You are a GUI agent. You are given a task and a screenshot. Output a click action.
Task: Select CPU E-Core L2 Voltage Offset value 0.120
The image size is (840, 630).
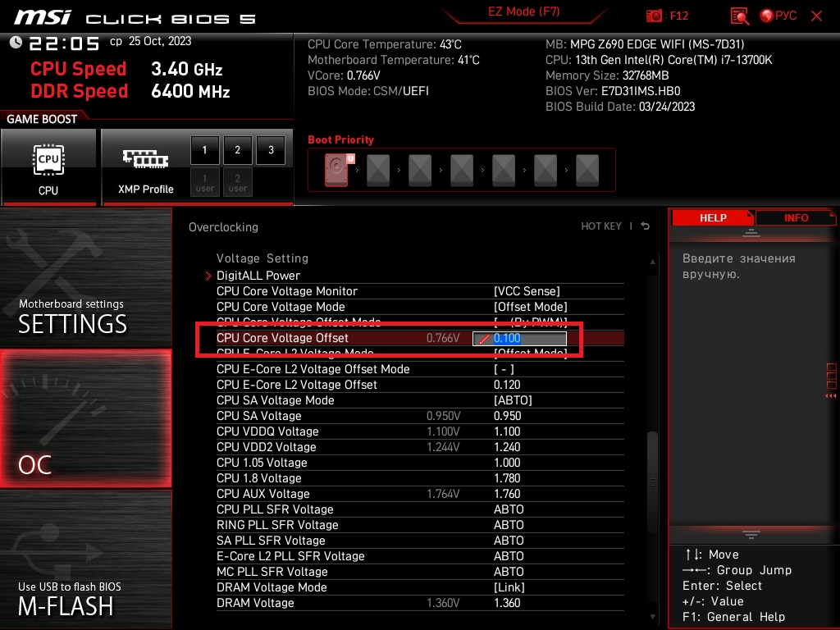pyautogui.click(x=507, y=385)
